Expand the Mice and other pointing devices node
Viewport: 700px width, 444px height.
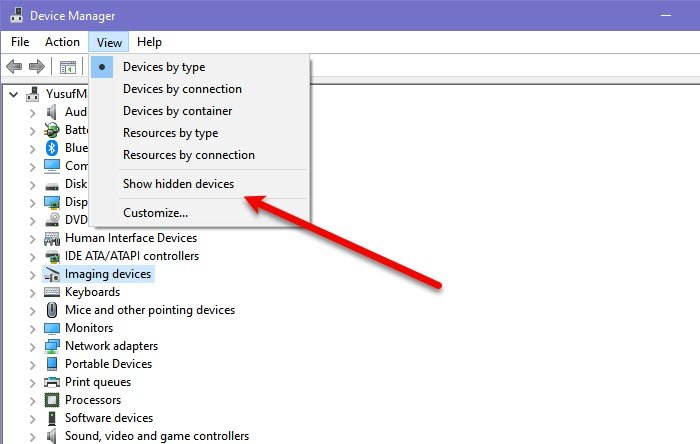[32, 311]
